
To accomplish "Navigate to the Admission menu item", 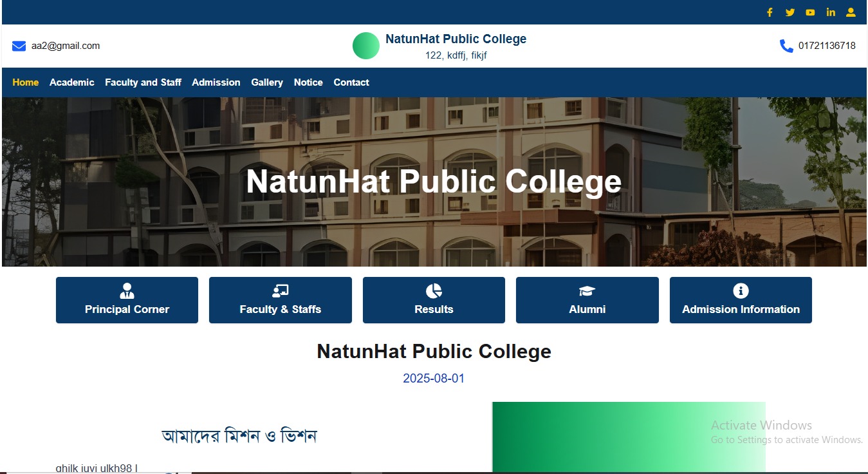I will coord(216,82).
